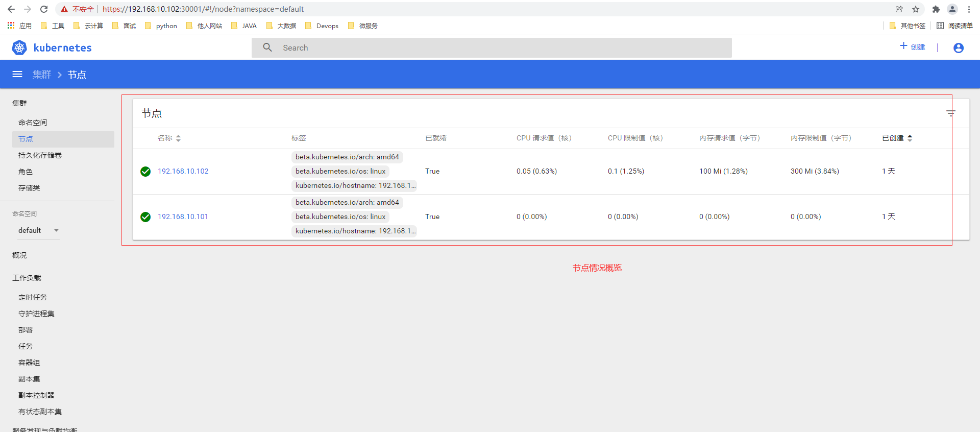Open node link 192.168.10.101
The height and width of the screenshot is (432, 980).
point(183,217)
